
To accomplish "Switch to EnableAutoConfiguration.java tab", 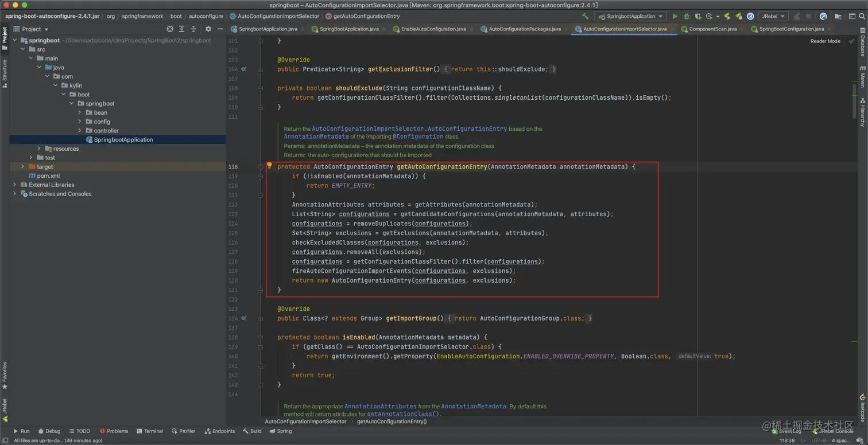I will click(433, 29).
